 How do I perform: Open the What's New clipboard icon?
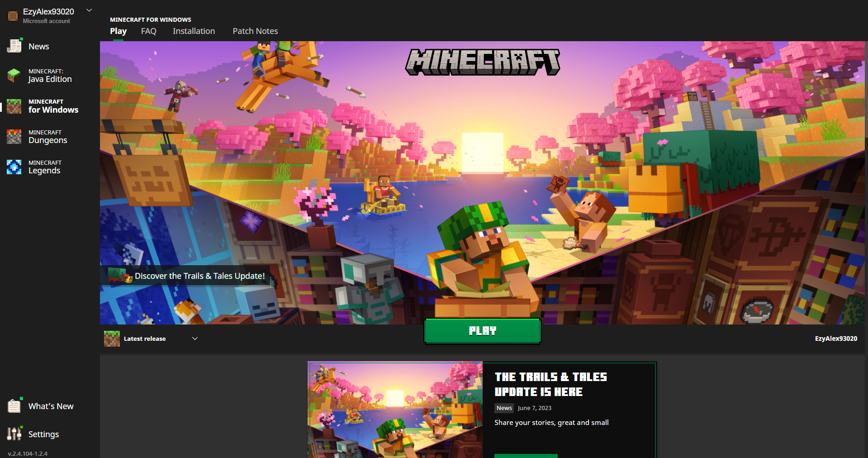click(14, 406)
